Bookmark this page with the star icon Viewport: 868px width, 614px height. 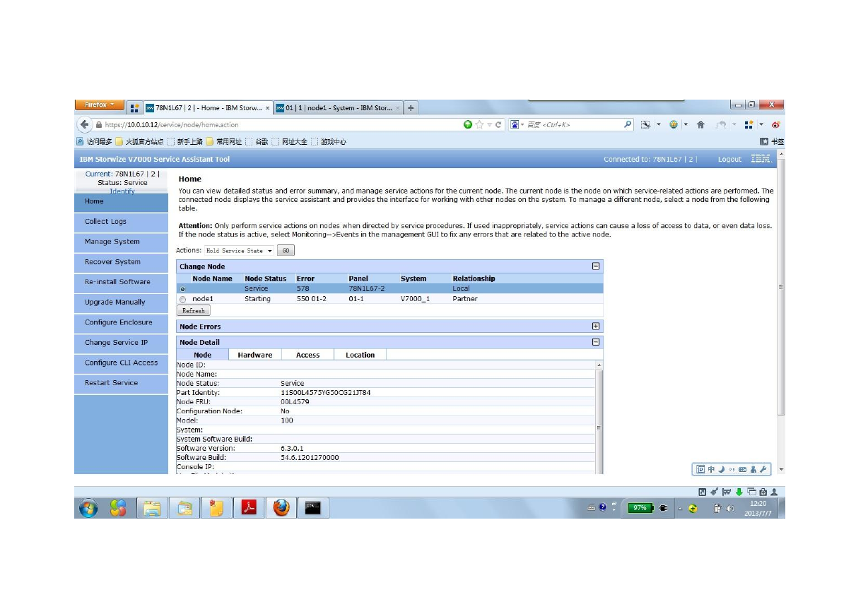[479, 125]
